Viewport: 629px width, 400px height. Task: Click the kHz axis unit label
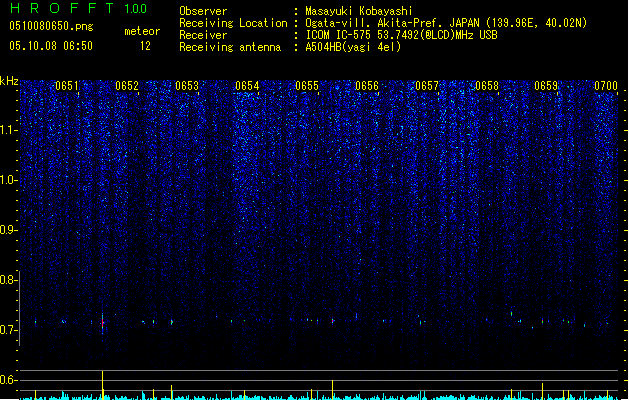9,81
